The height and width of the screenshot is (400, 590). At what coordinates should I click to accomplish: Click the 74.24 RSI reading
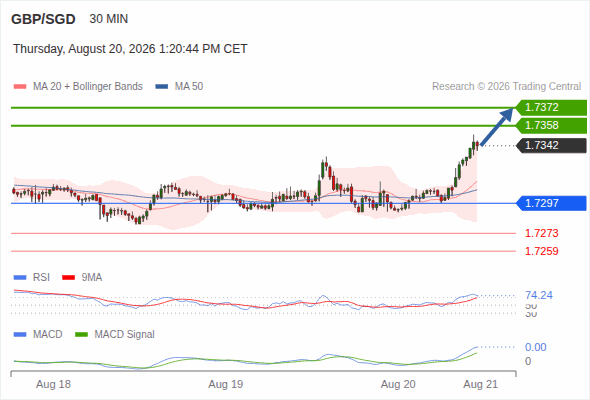(539, 295)
